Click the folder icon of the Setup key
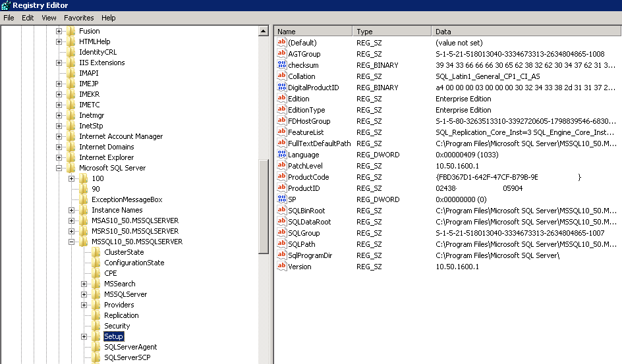This screenshot has width=622, height=364. tap(96, 336)
